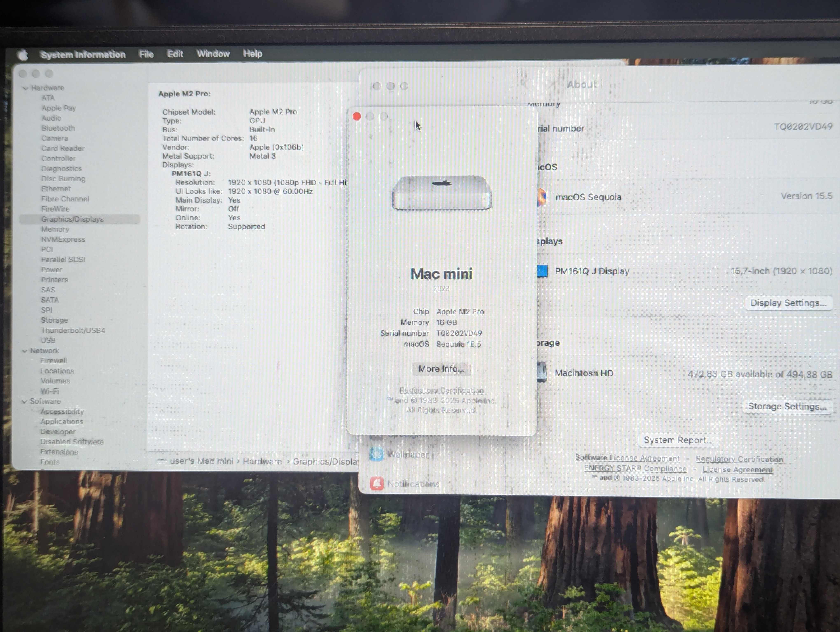Image resolution: width=840 pixels, height=632 pixels.
Task: Click the System Report... button
Action: tap(678, 440)
